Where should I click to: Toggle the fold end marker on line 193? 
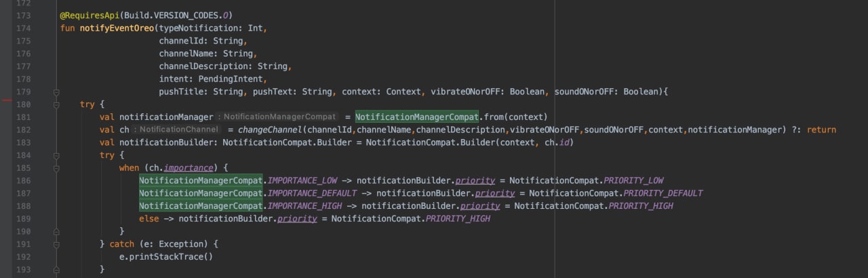point(57,269)
